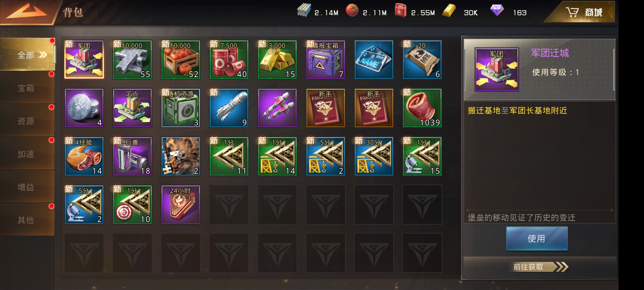Click the blue 使用 button

pos(537,238)
